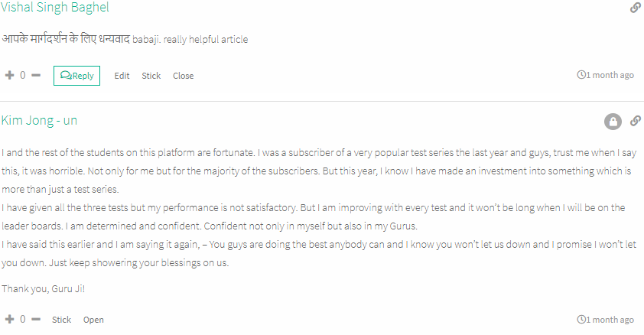The image size is (644, 335).
Task: Upvote Kim Jong-un's comment with plus icon
Action: pyautogui.click(x=9, y=319)
